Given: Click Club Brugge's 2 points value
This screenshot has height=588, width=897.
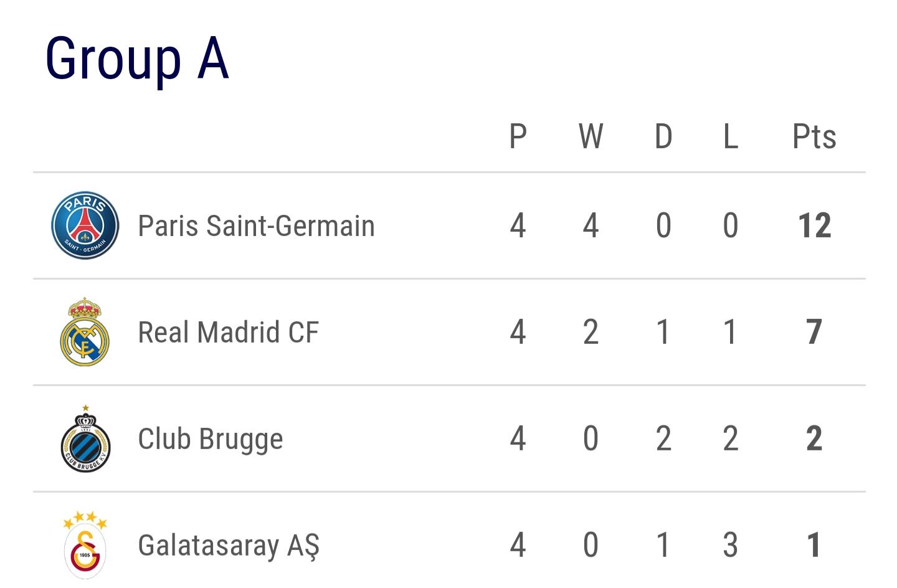Looking at the screenshot, I should 814,439.
